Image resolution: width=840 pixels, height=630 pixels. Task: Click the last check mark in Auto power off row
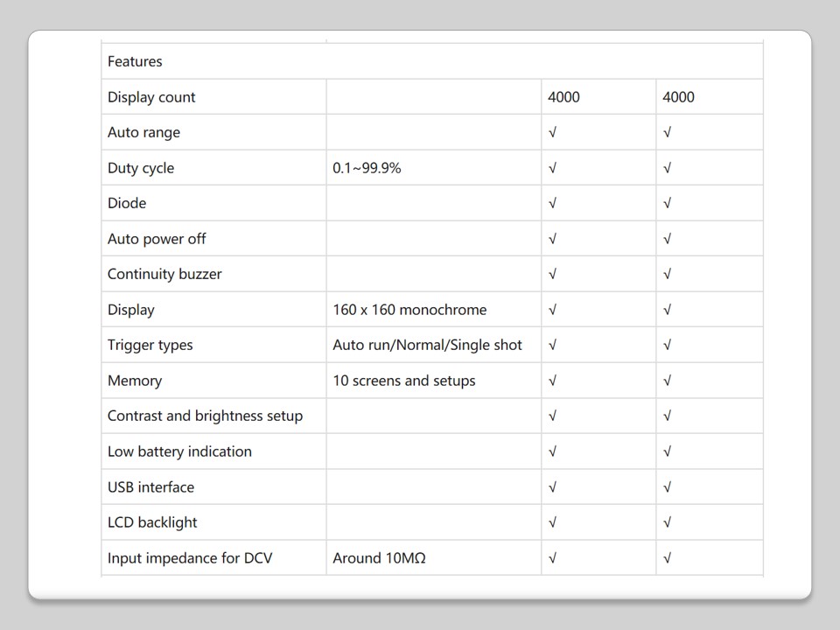[667, 239]
